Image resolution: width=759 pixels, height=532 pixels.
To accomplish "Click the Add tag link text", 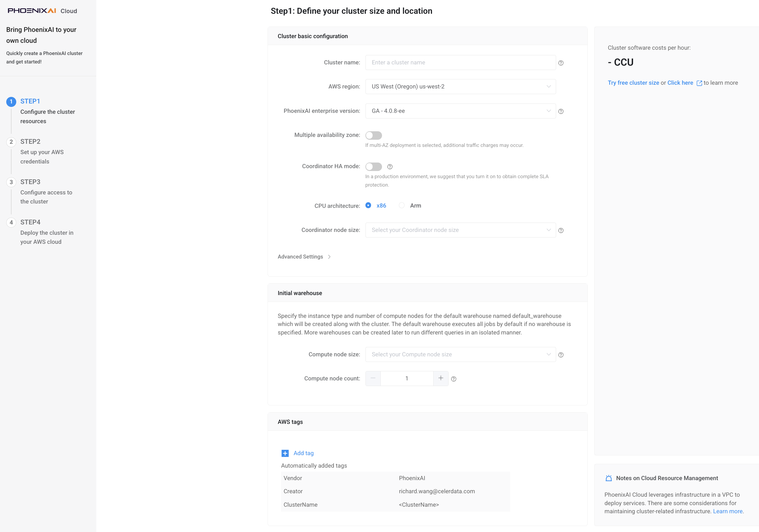I will tap(304, 453).
